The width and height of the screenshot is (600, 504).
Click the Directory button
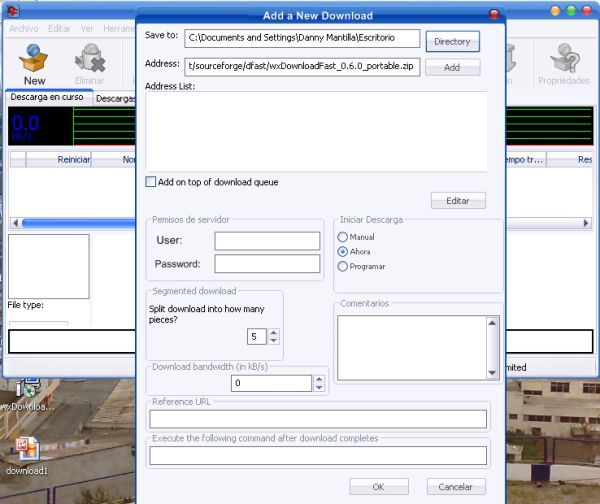click(452, 41)
